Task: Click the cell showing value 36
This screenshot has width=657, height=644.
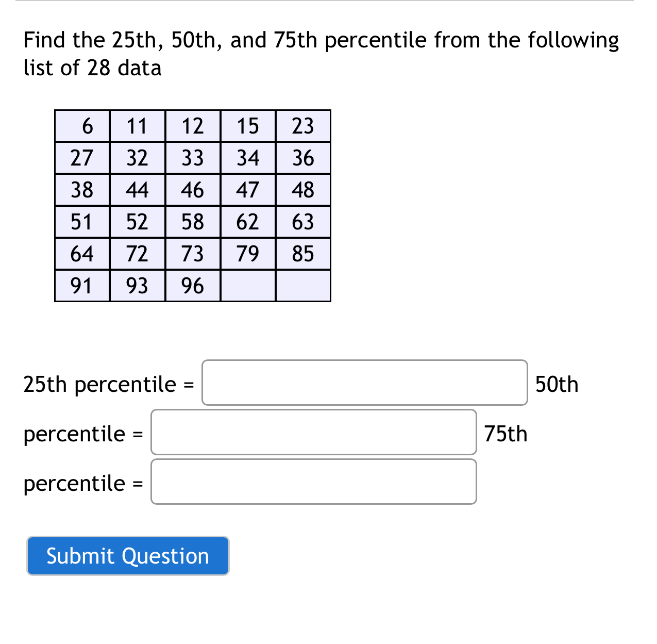Action: [x=303, y=158]
